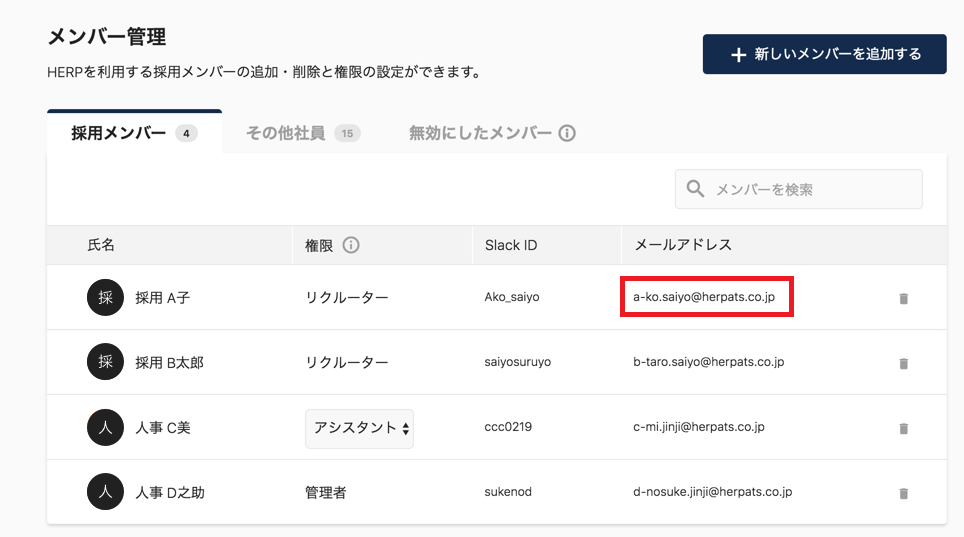964x537 pixels.
Task: Click avatar icon of 人事 D之助
Action: (x=105, y=492)
